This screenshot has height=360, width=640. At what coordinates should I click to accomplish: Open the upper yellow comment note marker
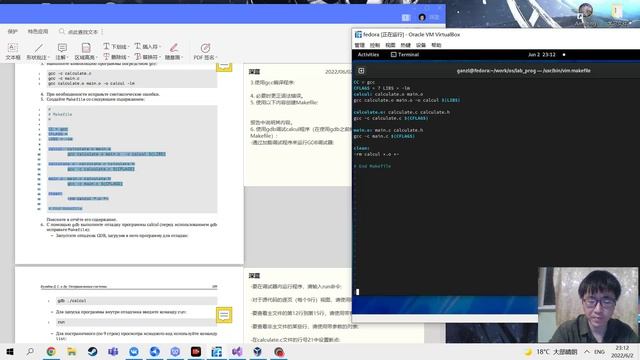coord(224,66)
